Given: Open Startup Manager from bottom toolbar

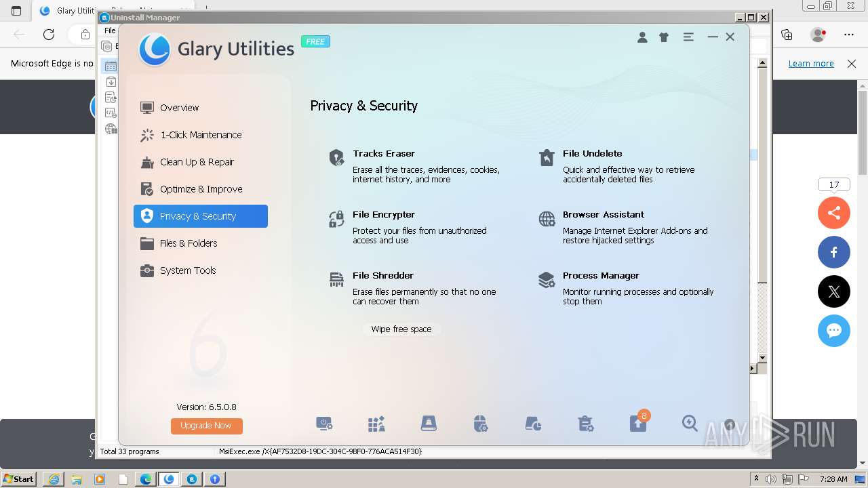Looking at the screenshot, I should (x=324, y=424).
